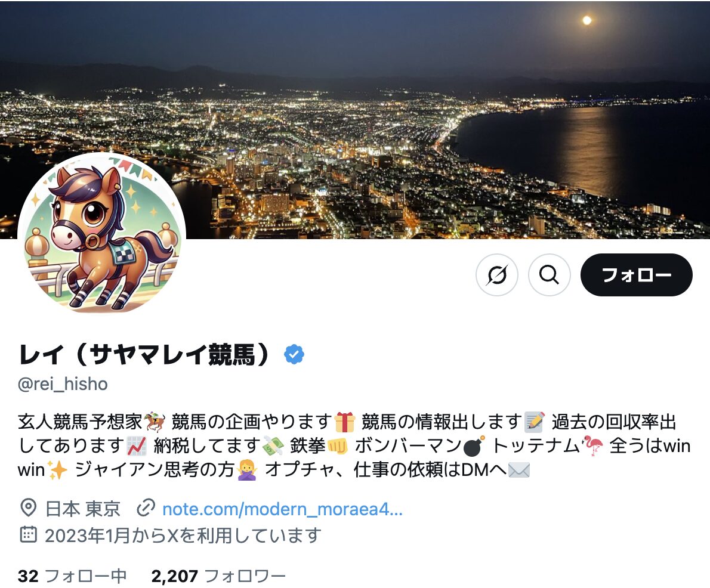Click the bomb emoji after ボンバーマン

coord(474,446)
